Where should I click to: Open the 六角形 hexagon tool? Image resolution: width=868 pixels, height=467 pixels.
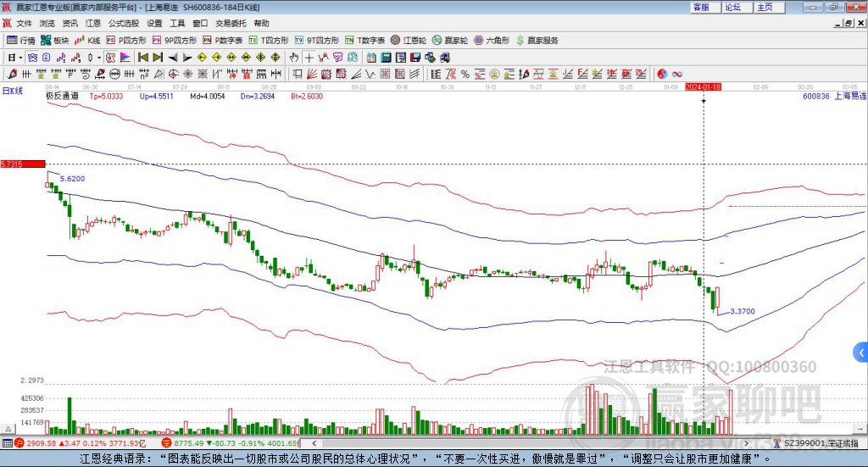[492, 40]
